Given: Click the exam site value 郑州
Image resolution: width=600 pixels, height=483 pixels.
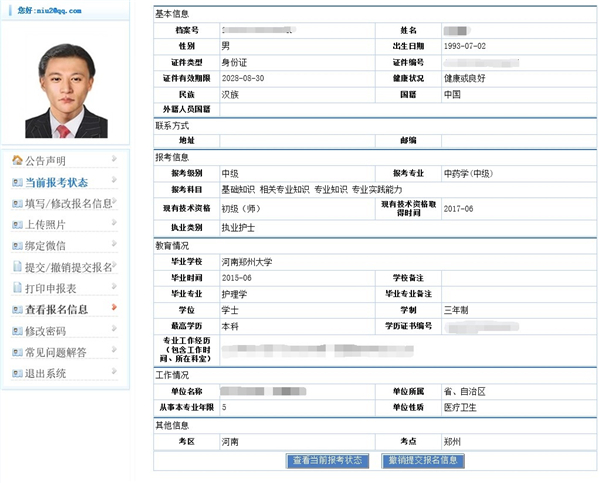Looking at the screenshot, I should click(452, 442).
